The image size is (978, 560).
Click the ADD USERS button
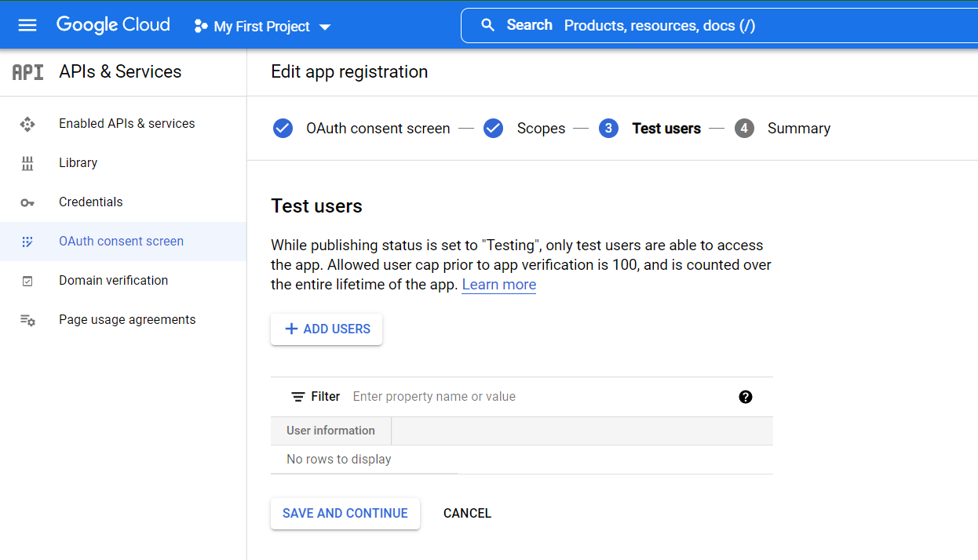[x=327, y=329]
